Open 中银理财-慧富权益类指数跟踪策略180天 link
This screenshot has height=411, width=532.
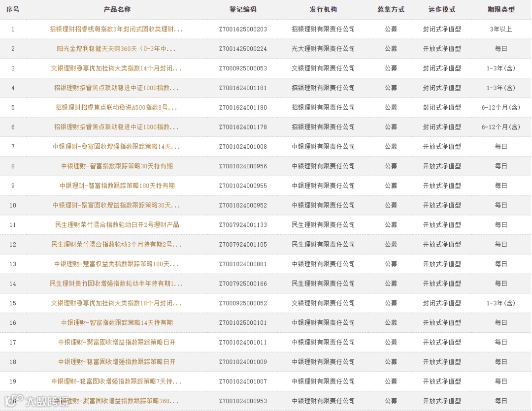coord(116,264)
